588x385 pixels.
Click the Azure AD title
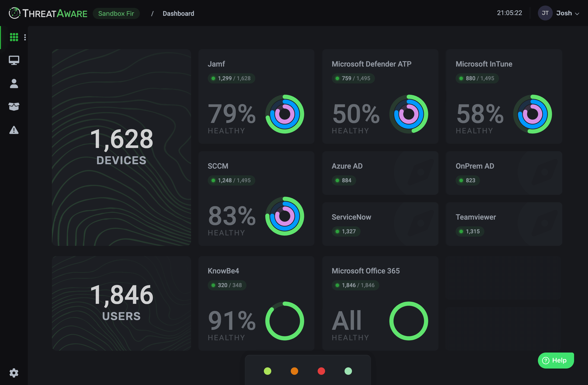coord(347,166)
